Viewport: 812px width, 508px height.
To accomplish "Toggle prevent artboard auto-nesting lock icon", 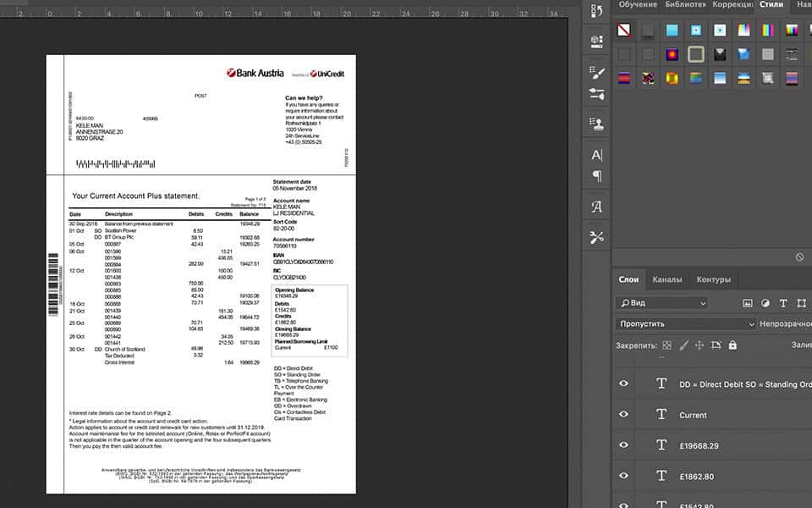I will click(716, 345).
